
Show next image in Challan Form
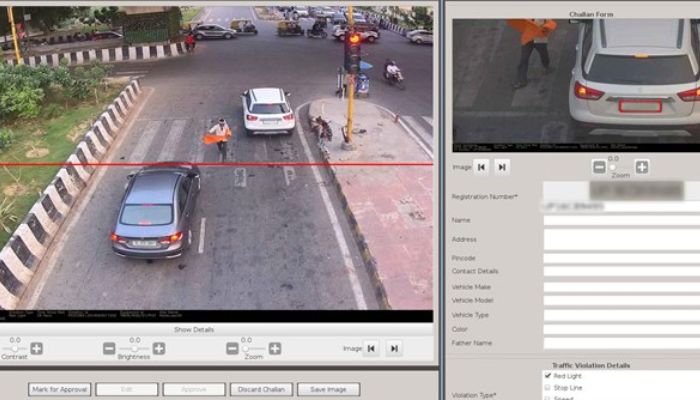[x=502, y=167]
